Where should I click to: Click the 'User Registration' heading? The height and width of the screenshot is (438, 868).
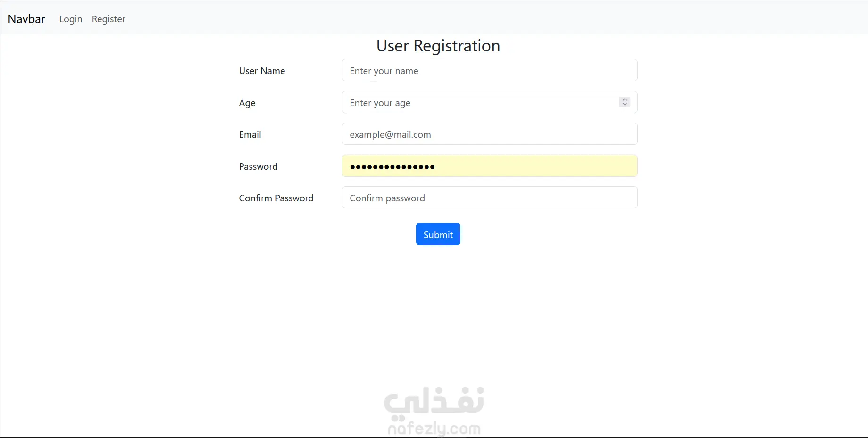438,46
